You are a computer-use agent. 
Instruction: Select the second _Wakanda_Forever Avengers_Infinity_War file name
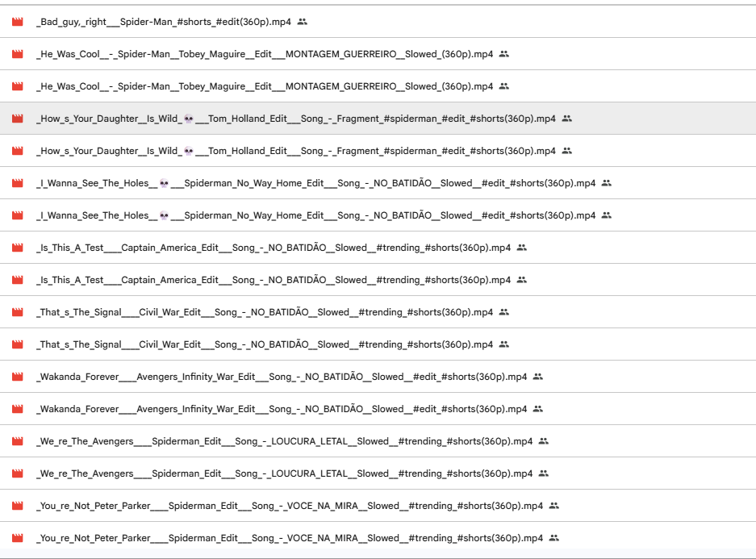coord(282,409)
